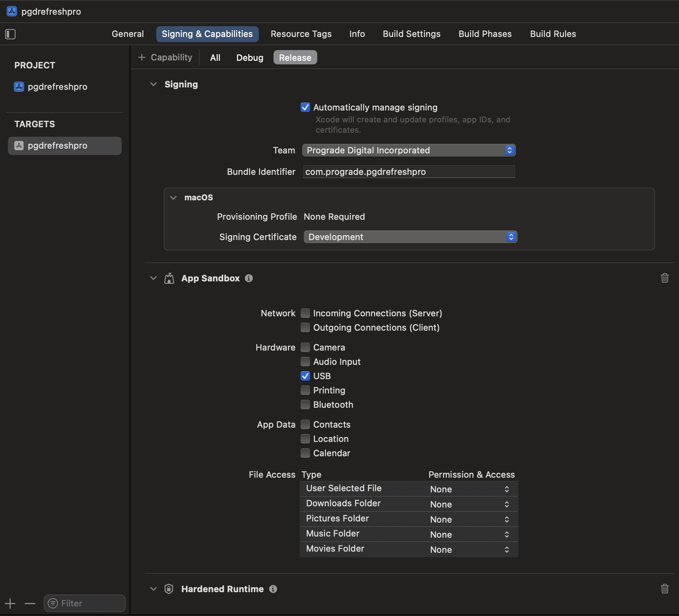
Task: Change User Selected File permission
Action: [469, 489]
